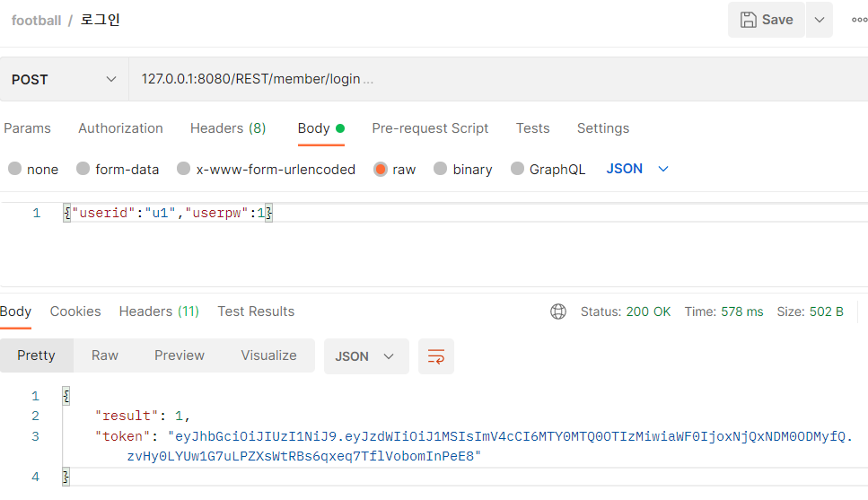
Task: Select the form-data radio option
Action: point(83,169)
